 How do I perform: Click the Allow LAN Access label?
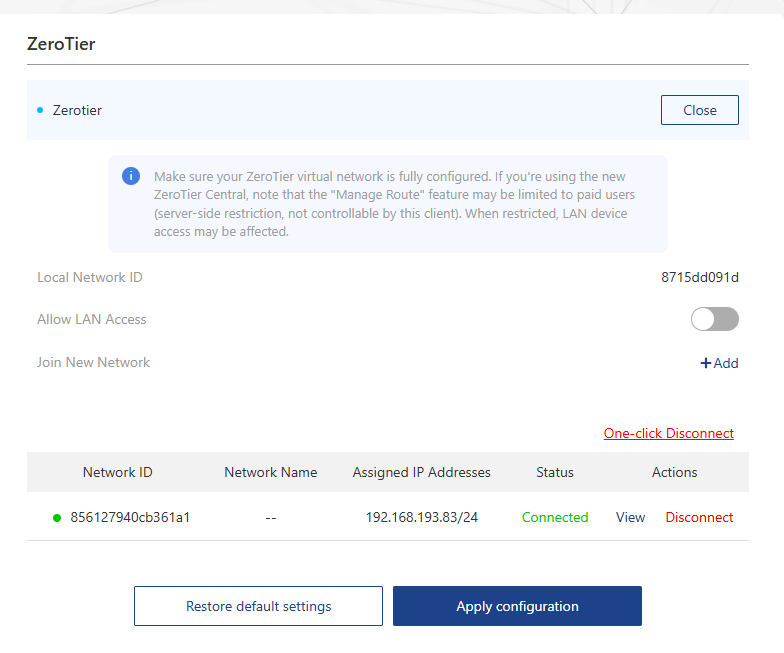pos(92,319)
